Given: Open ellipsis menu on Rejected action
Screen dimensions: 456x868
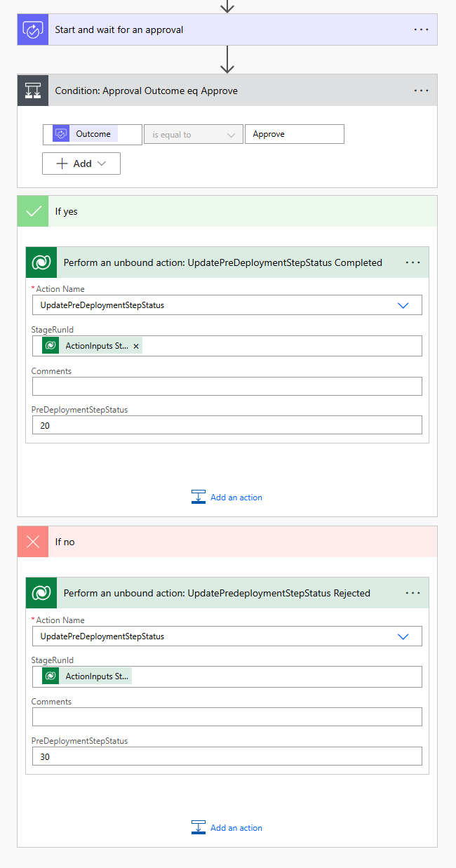Looking at the screenshot, I should coord(413,593).
